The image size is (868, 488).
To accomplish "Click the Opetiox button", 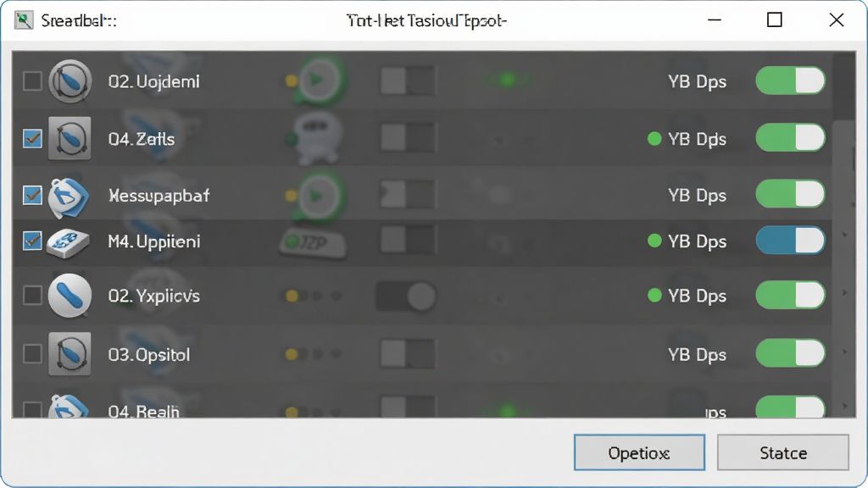I will [639, 452].
